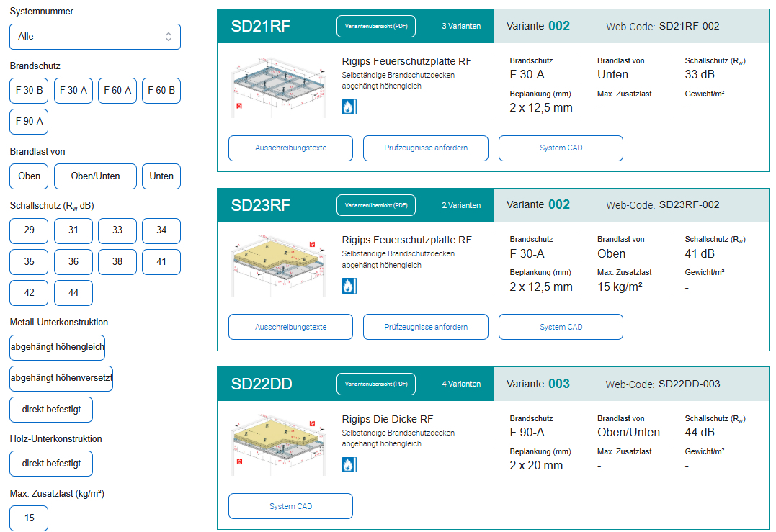Open Variantenübersicht (PDF) for SD21RF
This screenshot has width=776, height=532.
point(376,26)
